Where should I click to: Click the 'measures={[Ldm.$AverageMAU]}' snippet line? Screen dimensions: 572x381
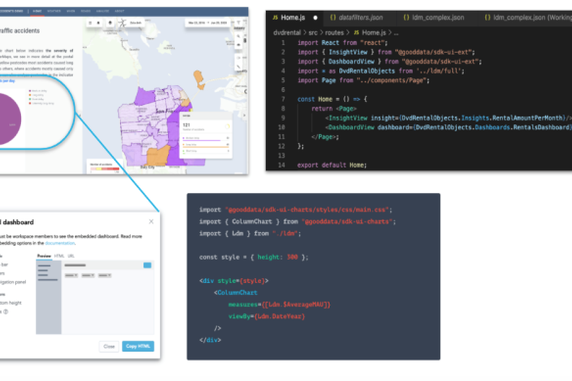coord(279,304)
